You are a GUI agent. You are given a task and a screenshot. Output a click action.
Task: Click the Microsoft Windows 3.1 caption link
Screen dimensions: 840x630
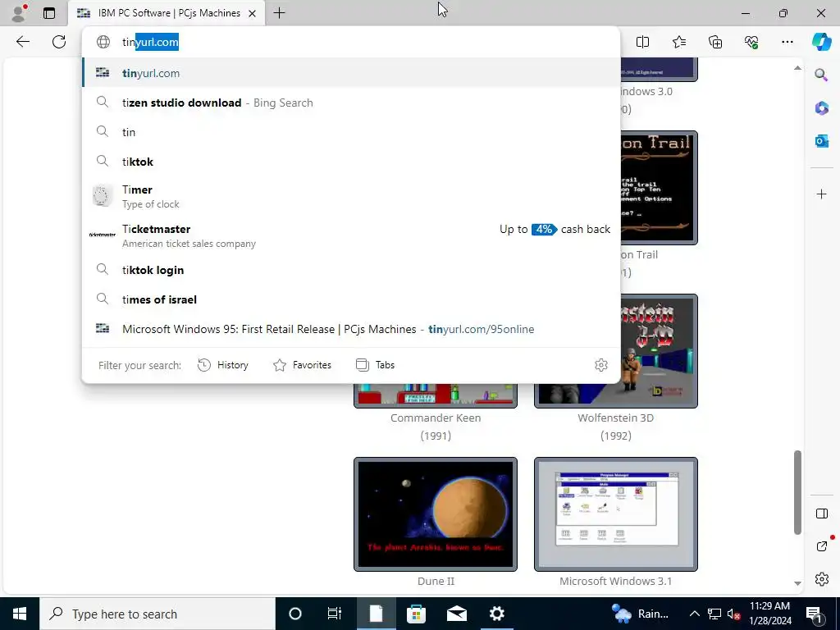pos(615,582)
